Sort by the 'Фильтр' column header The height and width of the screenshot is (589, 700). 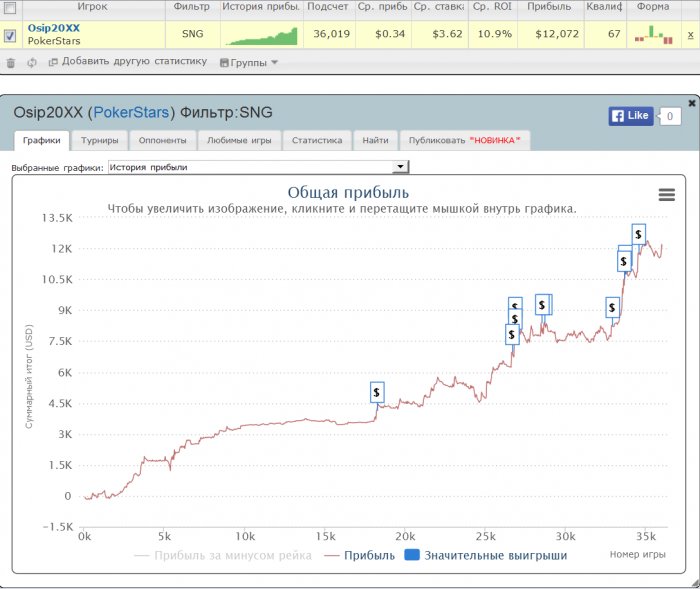point(192,7)
